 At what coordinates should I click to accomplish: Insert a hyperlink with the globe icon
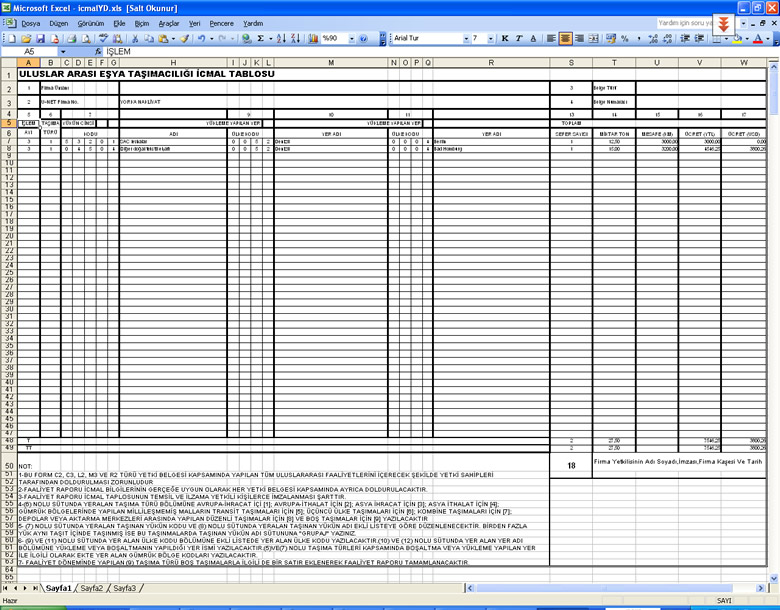coord(246,38)
